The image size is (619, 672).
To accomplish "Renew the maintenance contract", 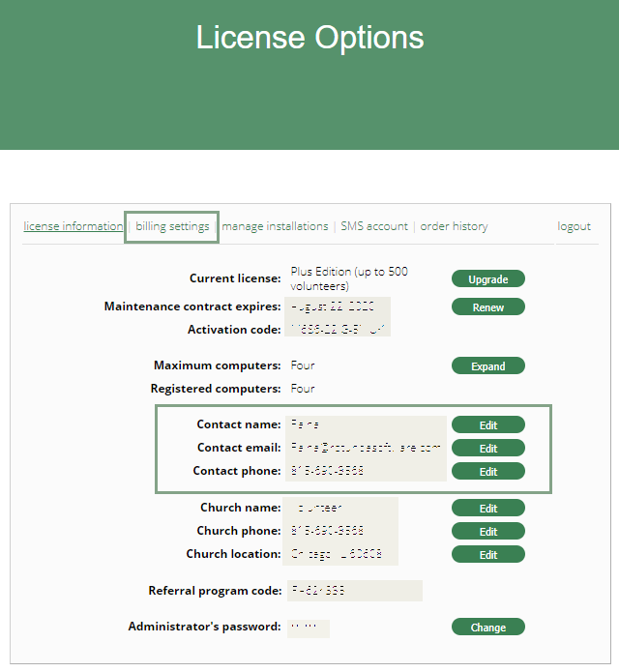I will (487, 307).
